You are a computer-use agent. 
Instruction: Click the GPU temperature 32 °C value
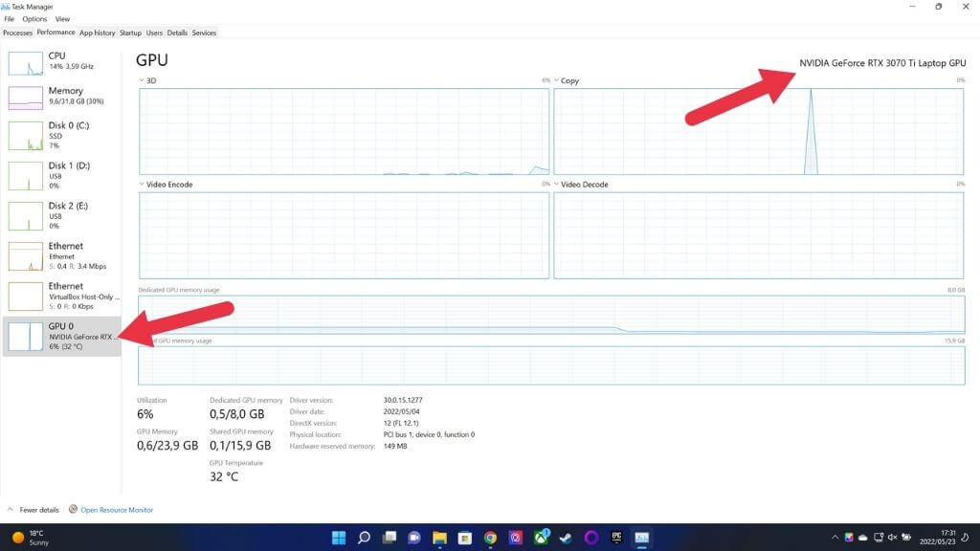point(224,476)
